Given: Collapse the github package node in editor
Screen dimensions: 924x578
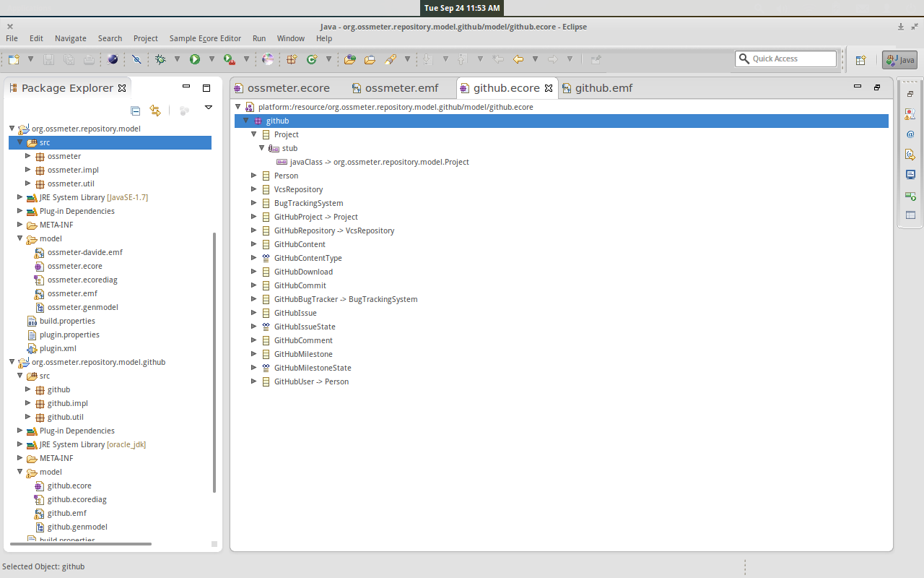Looking at the screenshot, I should 246,121.
